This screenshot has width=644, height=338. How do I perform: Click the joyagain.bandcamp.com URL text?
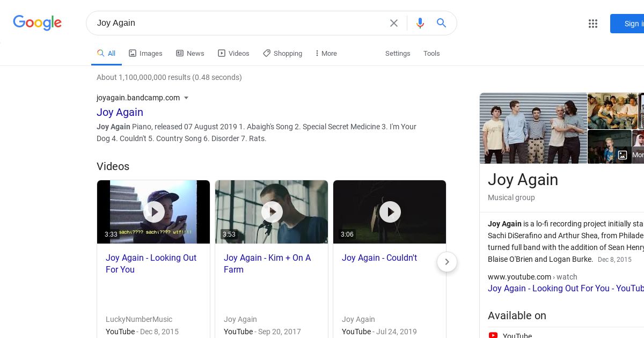click(x=138, y=98)
